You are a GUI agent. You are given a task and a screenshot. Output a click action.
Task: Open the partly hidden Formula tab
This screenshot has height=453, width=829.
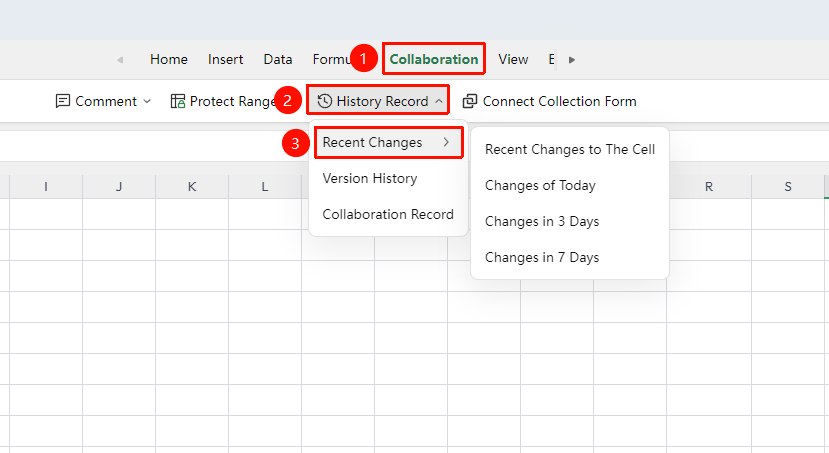(x=331, y=59)
